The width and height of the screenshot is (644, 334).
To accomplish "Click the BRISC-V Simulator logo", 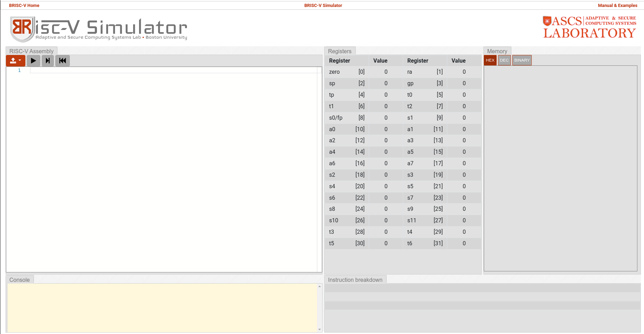I will point(99,29).
